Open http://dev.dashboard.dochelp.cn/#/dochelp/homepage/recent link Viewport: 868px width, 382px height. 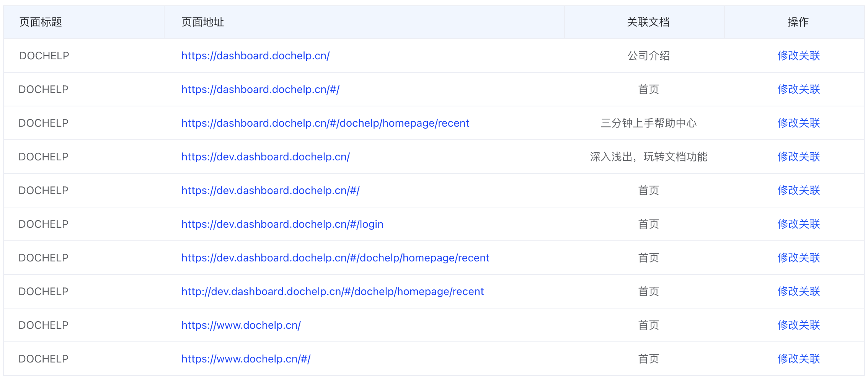(x=333, y=292)
